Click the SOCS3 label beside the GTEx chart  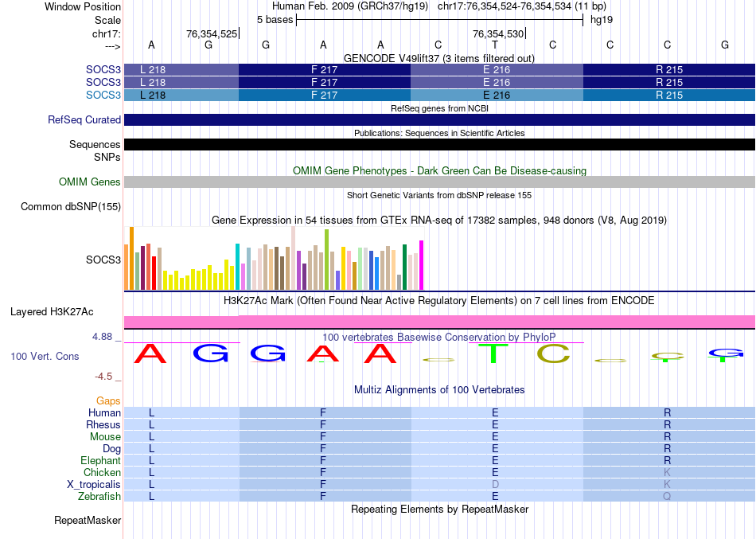pyautogui.click(x=103, y=260)
